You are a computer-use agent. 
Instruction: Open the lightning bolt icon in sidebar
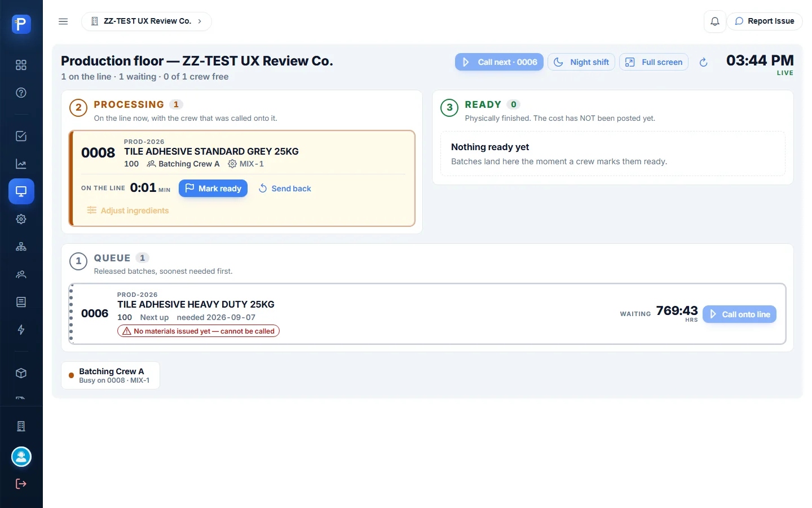[x=21, y=330]
